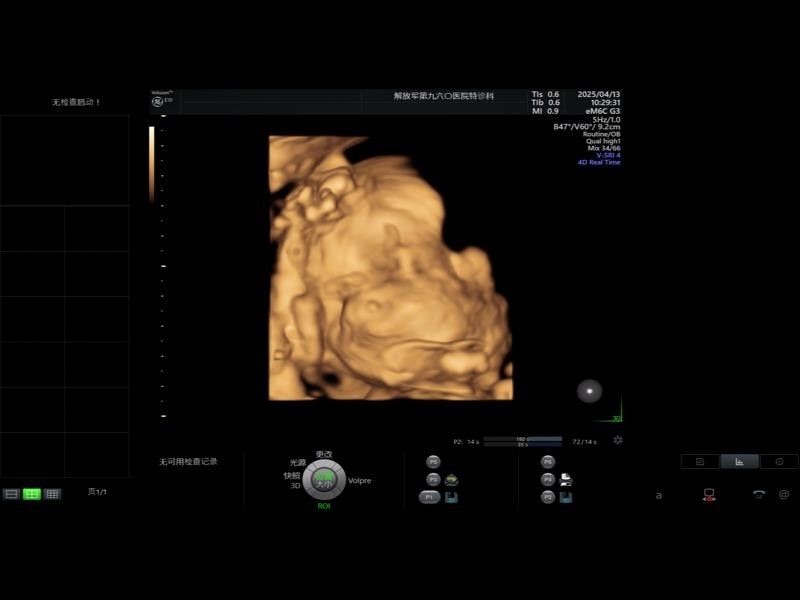Click the network monitor status icon
The height and width of the screenshot is (600, 800).
(x=709, y=495)
